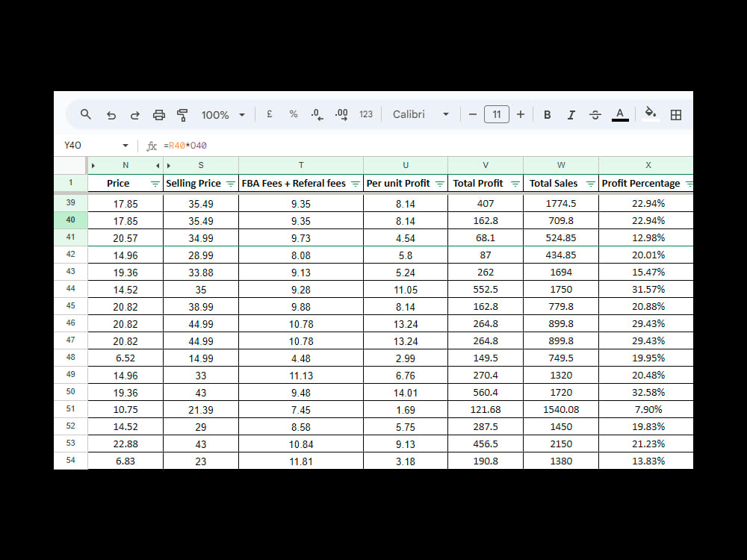Open the Total Sales column filter
Viewport: 747px width, 560px height.
coord(590,184)
